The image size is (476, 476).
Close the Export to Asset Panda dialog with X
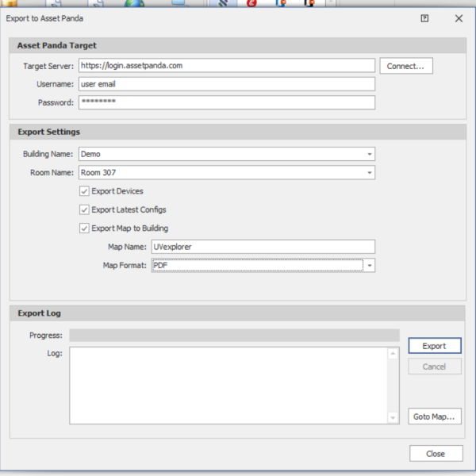(x=459, y=18)
